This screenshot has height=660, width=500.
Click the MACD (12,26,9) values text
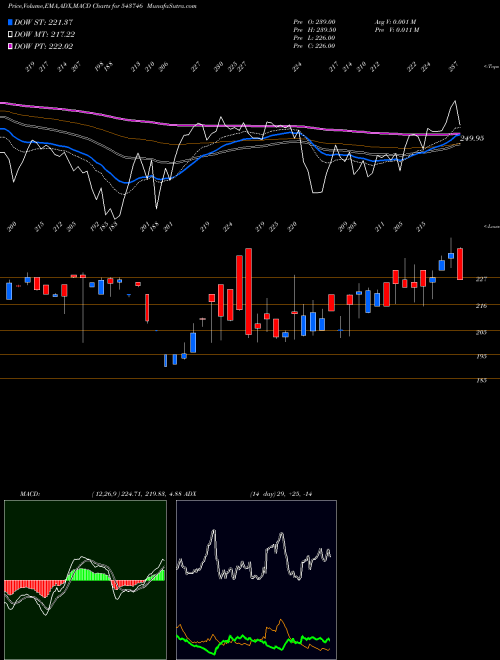coord(136,494)
